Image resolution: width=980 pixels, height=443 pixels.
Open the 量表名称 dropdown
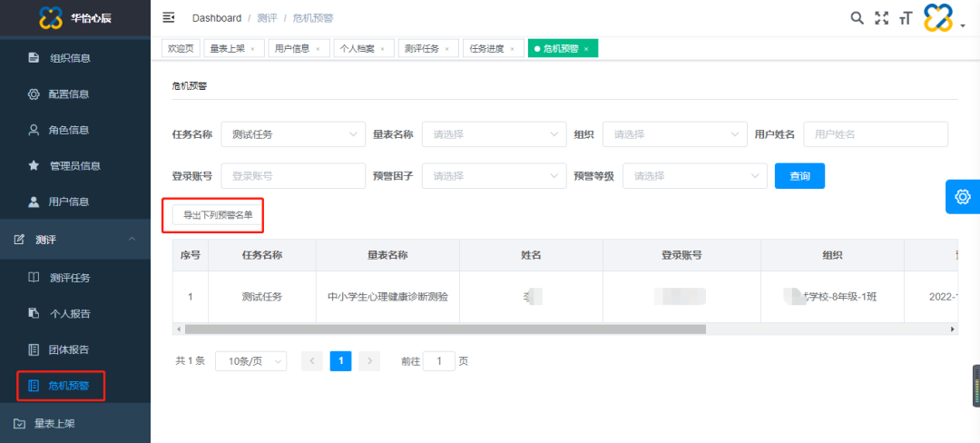tap(495, 133)
